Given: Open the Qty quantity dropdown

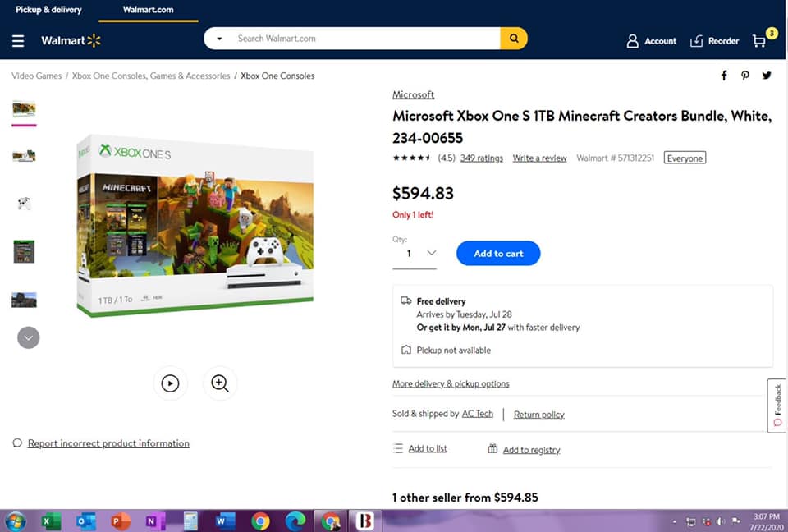Looking at the screenshot, I should 414,254.
